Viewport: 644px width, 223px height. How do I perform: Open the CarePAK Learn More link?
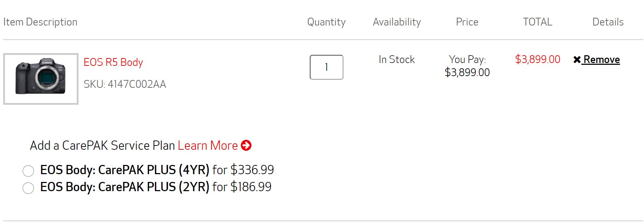point(208,145)
